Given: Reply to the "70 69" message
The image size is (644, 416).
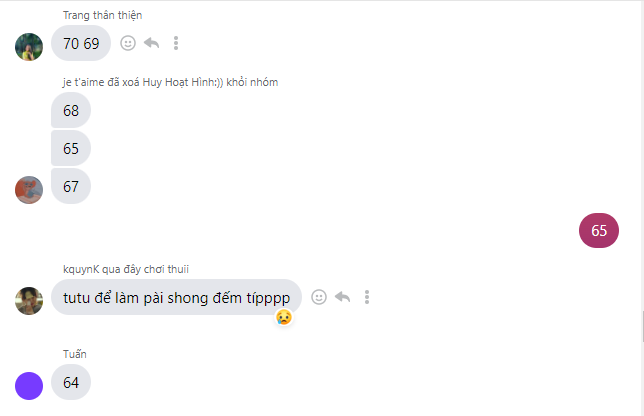Looking at the screenshot, I should point(152,43).
